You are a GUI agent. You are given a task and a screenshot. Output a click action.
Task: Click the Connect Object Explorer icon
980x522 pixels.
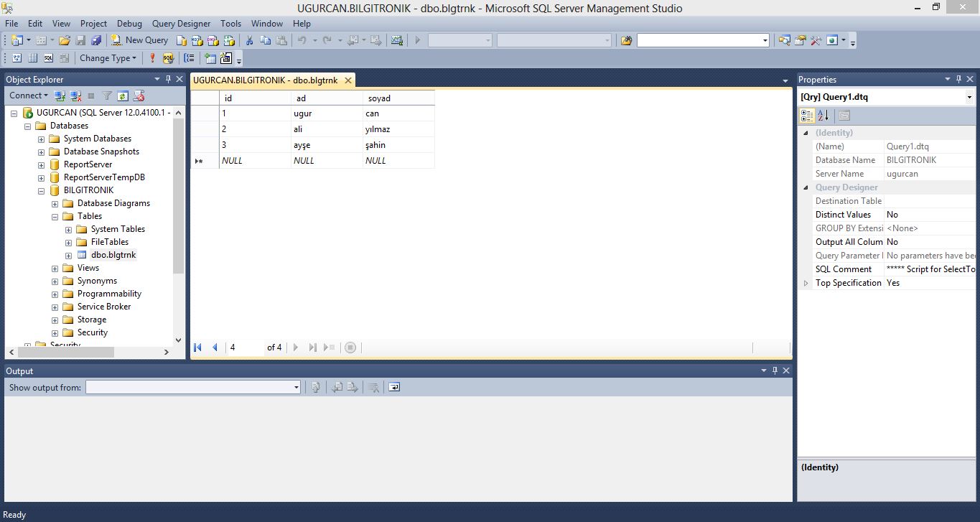click(x=60, y=95)
